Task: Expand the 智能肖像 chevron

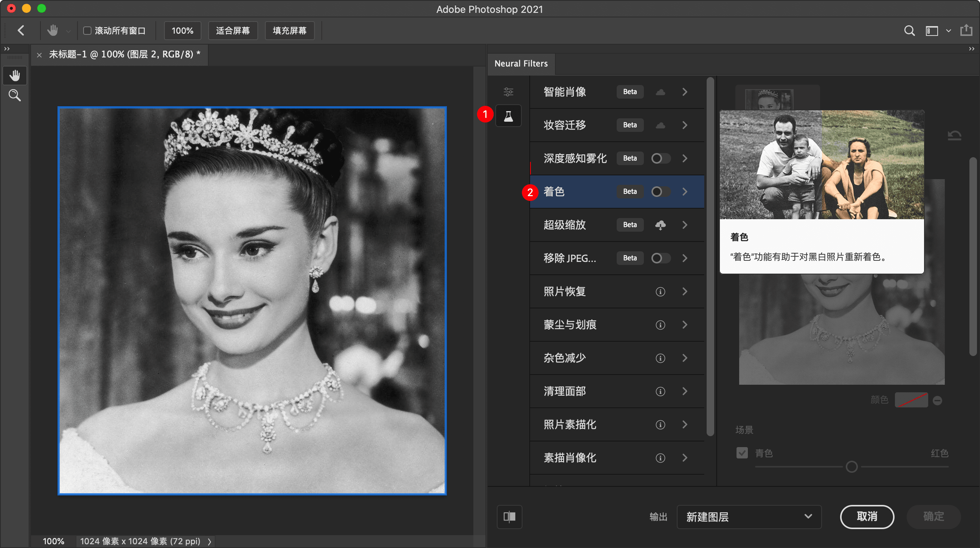Action: point(685,92)
